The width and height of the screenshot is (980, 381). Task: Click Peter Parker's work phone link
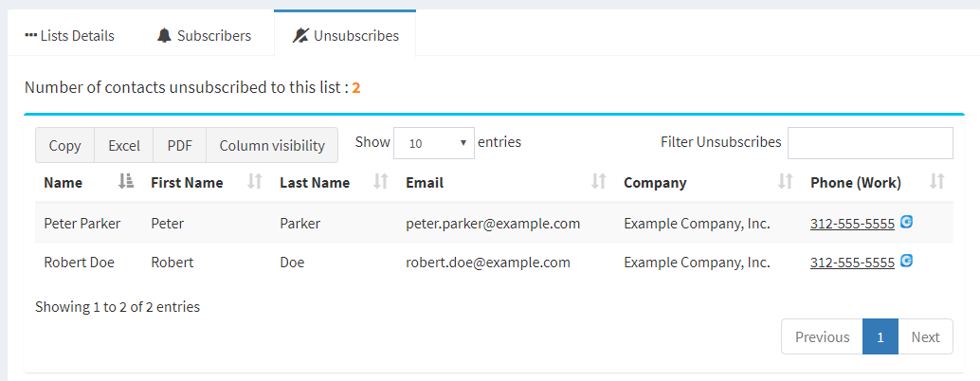(x=852, y=224)
